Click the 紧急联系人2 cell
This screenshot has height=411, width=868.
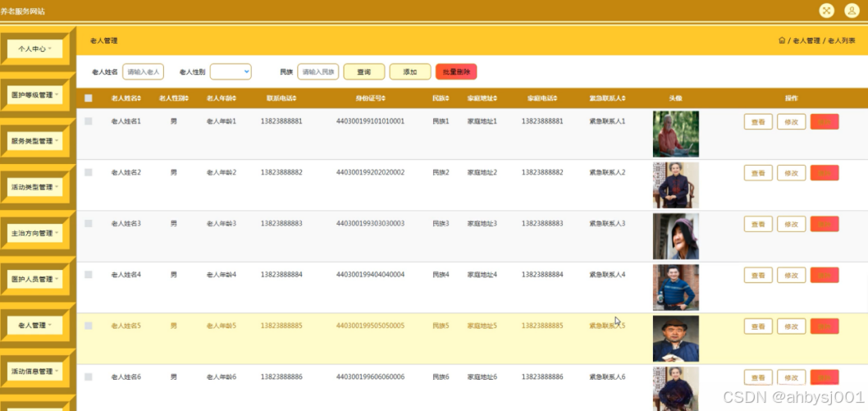607,172
